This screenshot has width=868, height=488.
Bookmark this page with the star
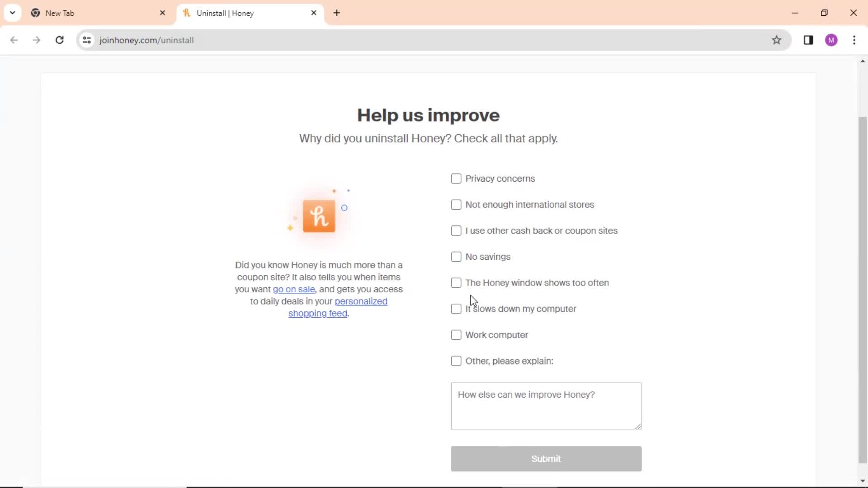777,40
